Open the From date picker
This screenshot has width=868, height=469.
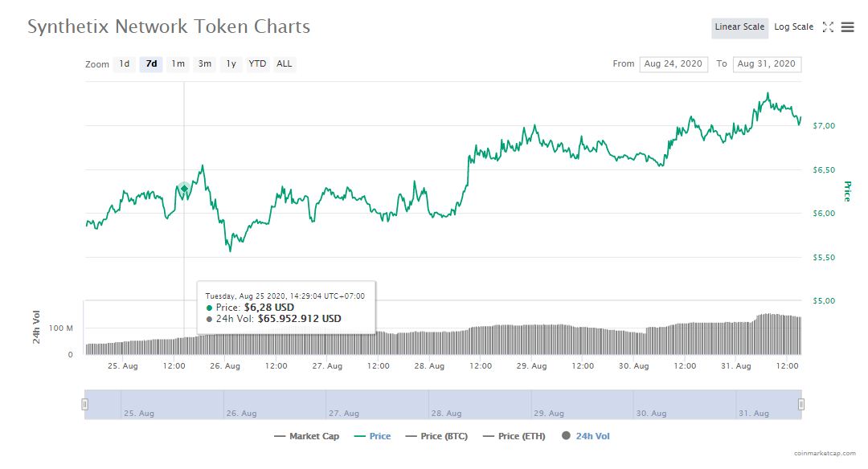tap(674, 64)
